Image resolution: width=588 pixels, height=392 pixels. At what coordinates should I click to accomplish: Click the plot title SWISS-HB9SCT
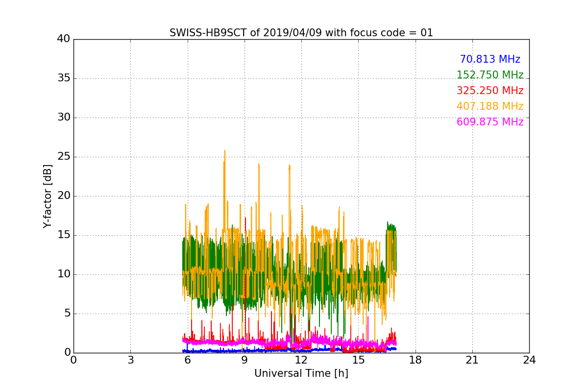click(x=301, y=33)
